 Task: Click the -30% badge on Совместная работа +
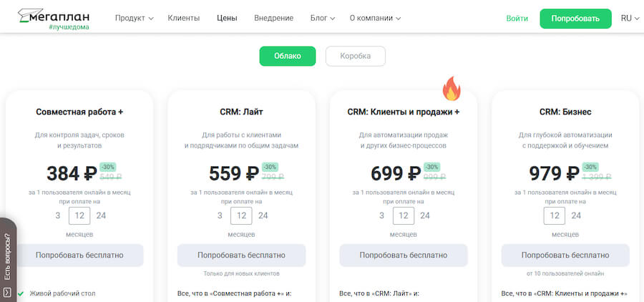click(107, 167)
